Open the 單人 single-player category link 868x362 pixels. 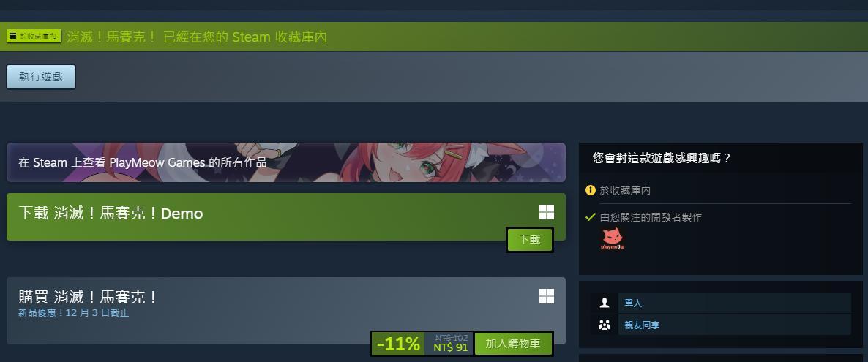coord(633,303)
